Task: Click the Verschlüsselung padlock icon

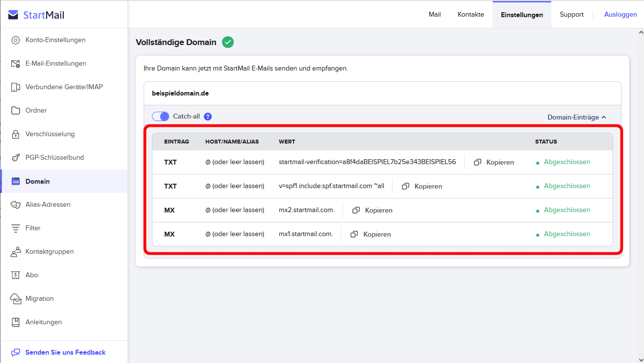Action: tap(16, 134)
